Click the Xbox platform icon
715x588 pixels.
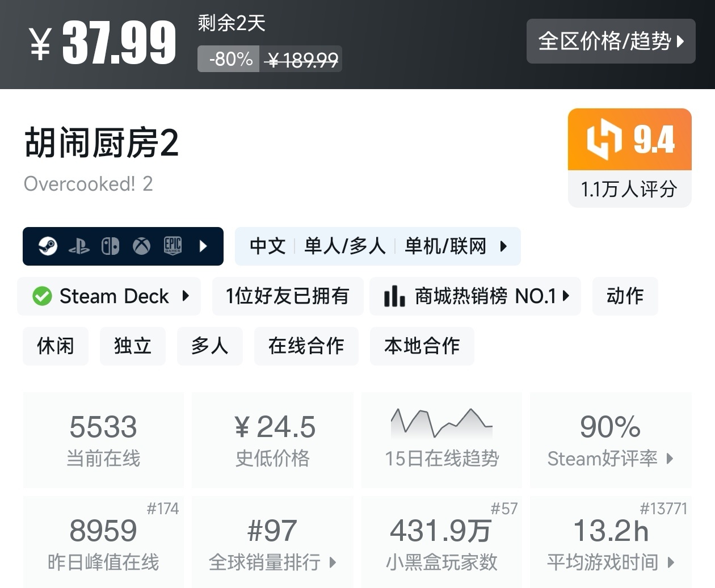[141, 246]
